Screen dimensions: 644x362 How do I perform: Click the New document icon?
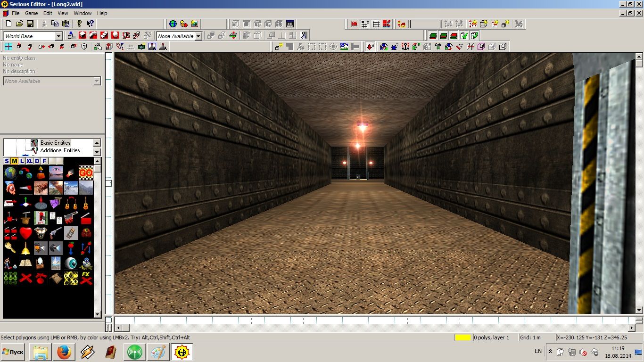point(8,24)
